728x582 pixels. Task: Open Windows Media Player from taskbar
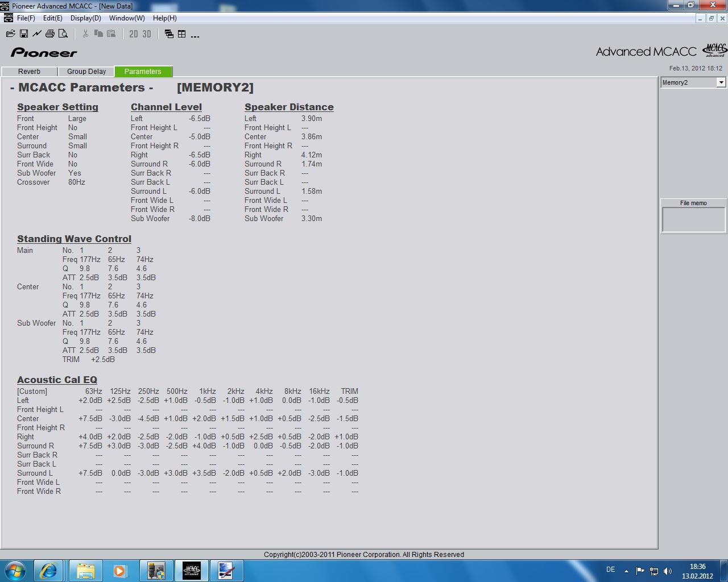(x=119, y=570)
